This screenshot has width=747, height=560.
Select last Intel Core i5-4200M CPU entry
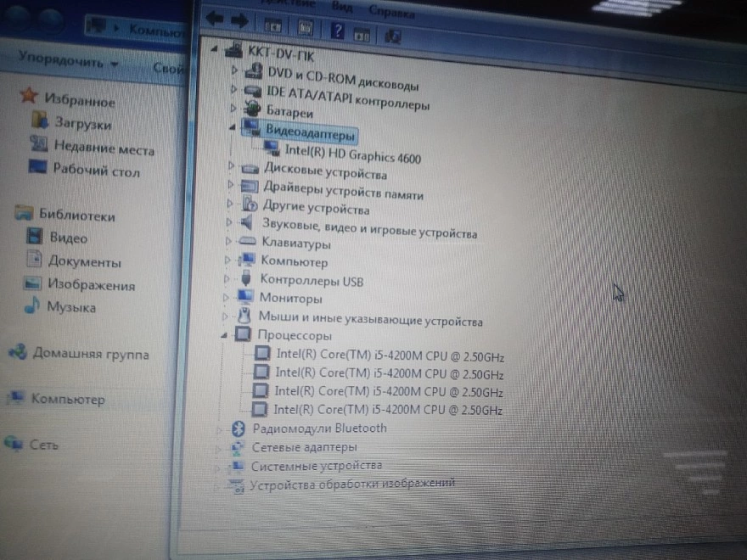pos(388,410)
